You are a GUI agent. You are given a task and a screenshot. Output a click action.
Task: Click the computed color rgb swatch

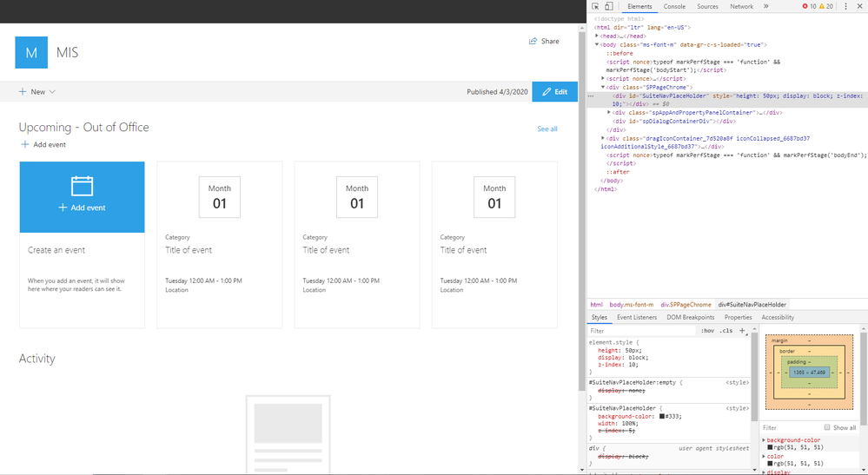[x=770, y=464]
